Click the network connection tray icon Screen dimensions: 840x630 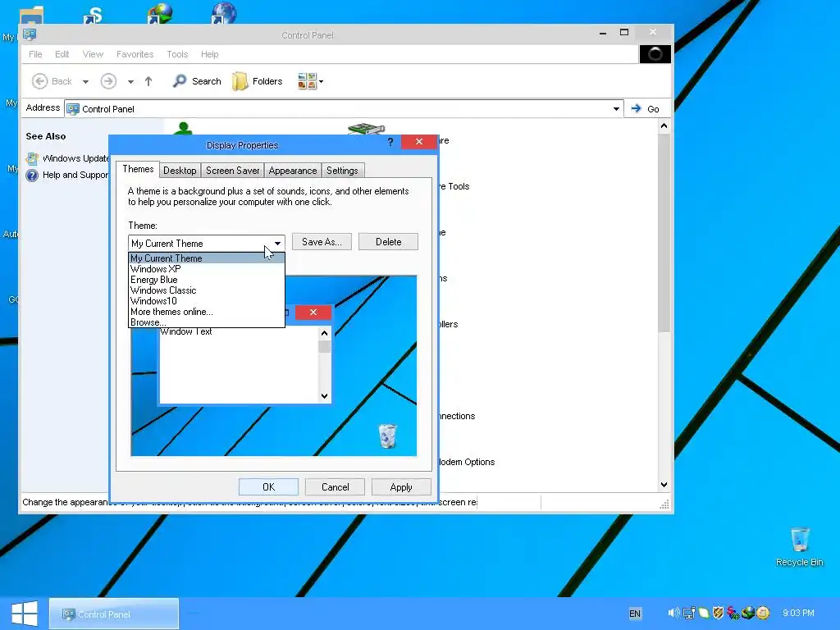point(689,613)
